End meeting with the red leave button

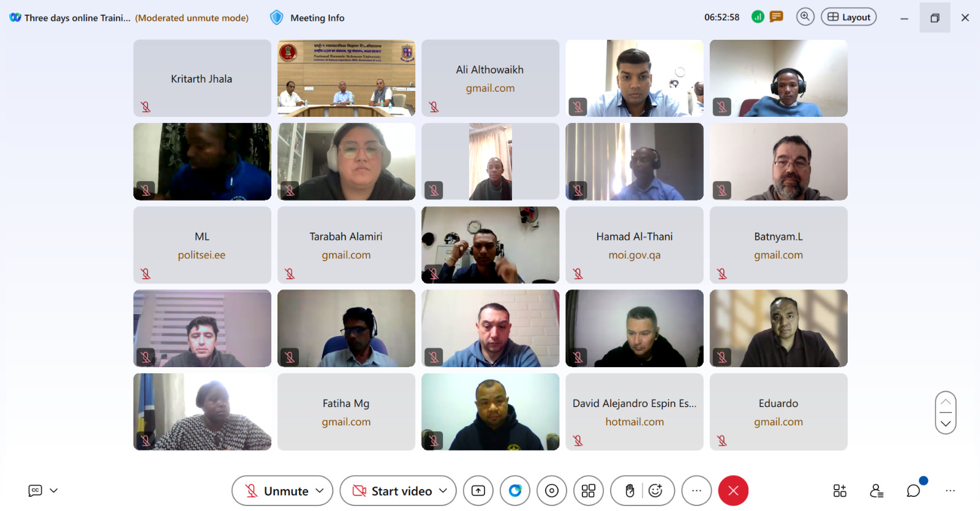tap(733, 491)
